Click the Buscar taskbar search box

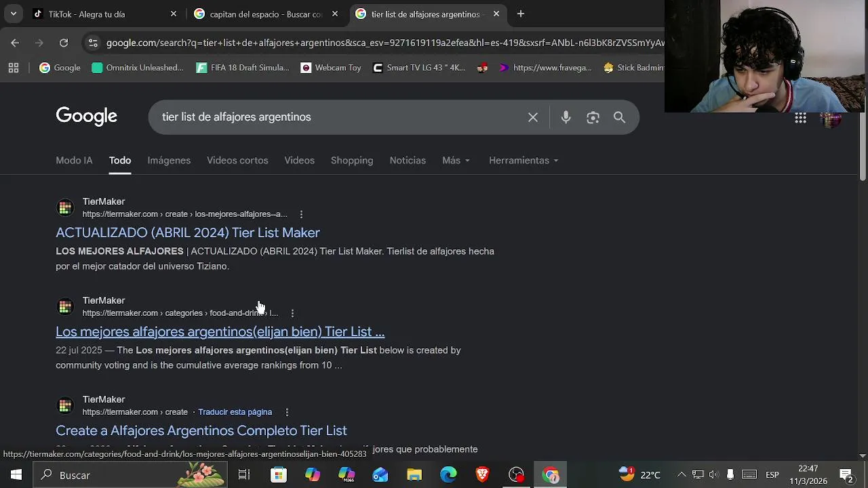coord(130,475)
